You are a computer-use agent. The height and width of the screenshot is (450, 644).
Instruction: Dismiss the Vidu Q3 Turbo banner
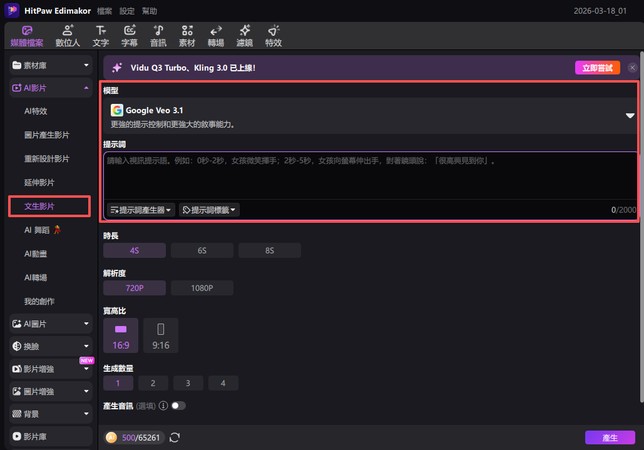click(x=632, y=68)
